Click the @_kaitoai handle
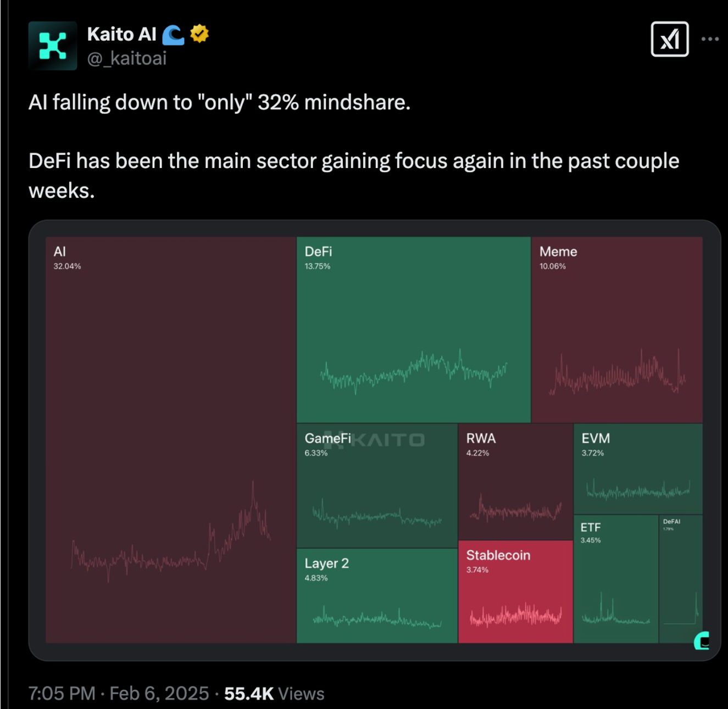 click(127, 58)
